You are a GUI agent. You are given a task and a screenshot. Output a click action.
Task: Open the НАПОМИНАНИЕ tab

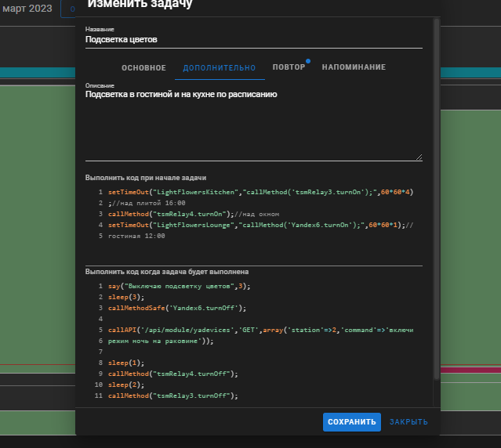354,67
